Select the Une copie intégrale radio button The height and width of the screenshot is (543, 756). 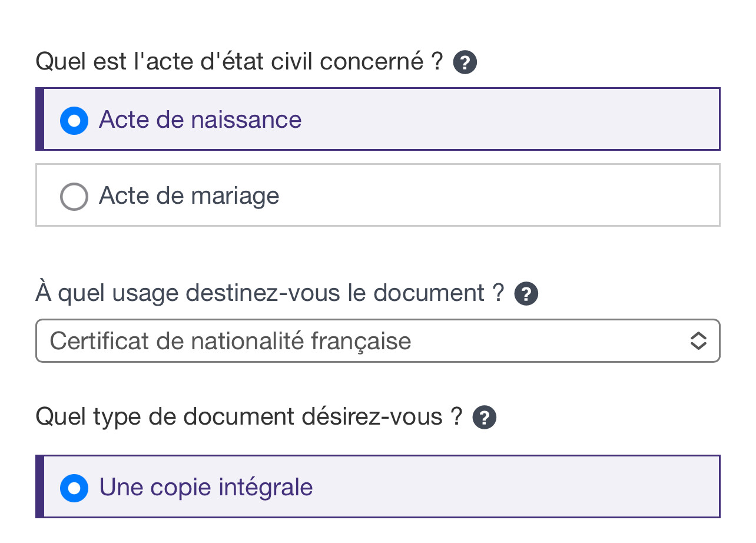click(x=74, y=488)
